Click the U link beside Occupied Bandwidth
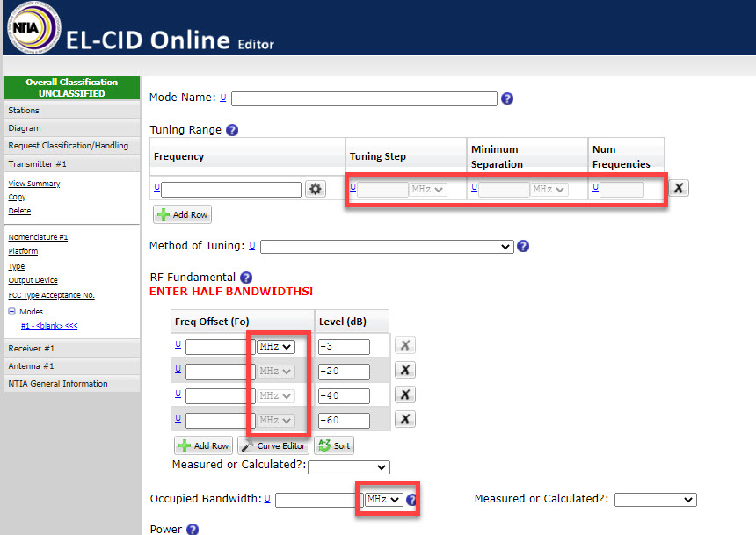The width and height of the screenshot is (756, 535). [x=267, y=499]
